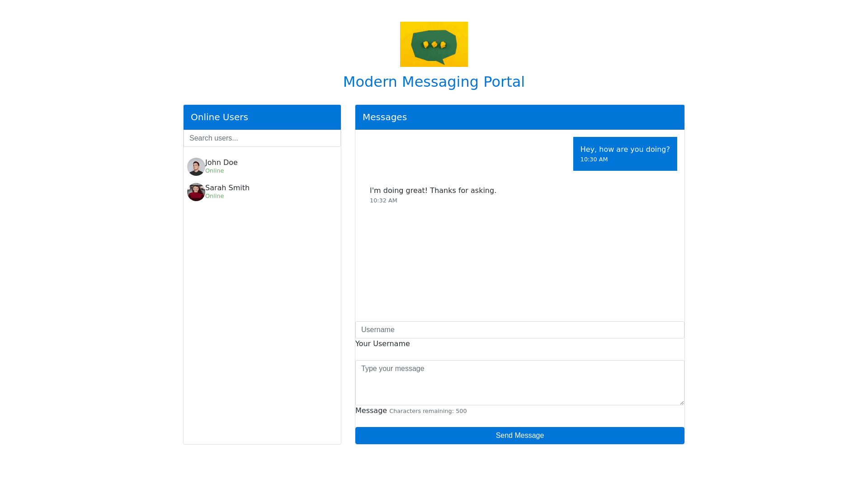This screenshot has width=868, height=488.
Task: Click the Messages panel header
Action: pos(519,117)
